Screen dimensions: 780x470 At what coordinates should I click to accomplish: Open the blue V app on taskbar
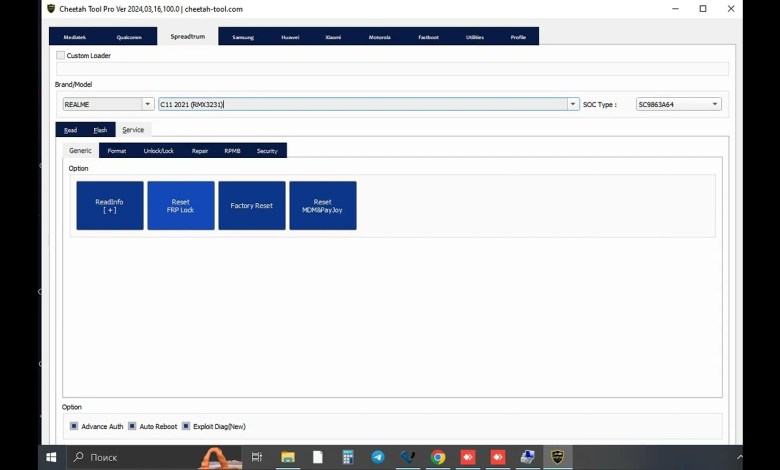[x=408, y=457]
